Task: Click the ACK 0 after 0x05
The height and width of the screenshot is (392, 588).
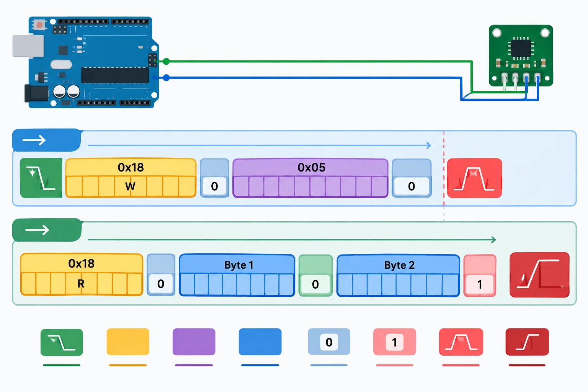Action: coord(412,178)
